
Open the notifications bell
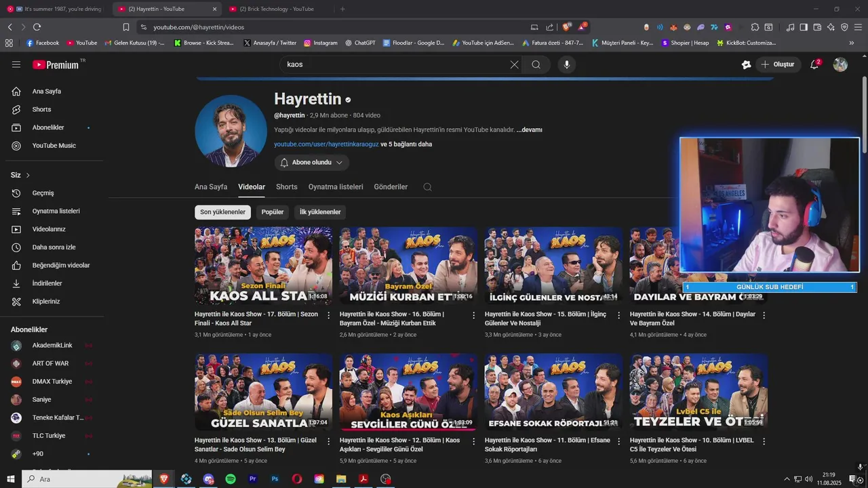[814, 64]
